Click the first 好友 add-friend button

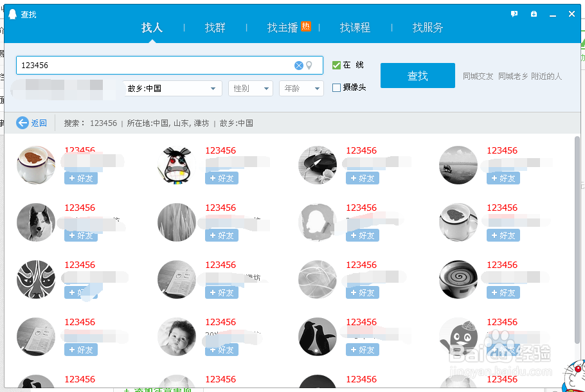pyautogui.click(x=80, y=178)
